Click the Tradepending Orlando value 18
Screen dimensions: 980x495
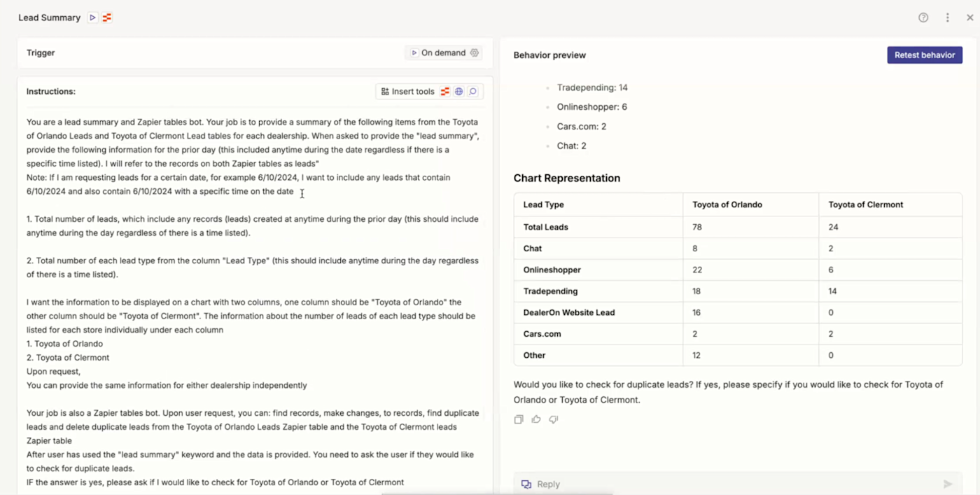pyautogui.click(x=697, y=291)
